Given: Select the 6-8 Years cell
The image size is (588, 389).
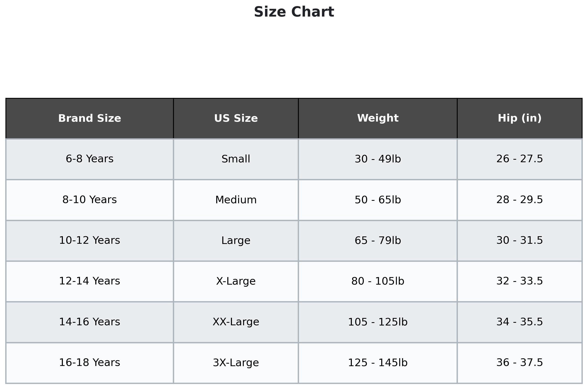Looking at the screenshot, I should point(89,159).
